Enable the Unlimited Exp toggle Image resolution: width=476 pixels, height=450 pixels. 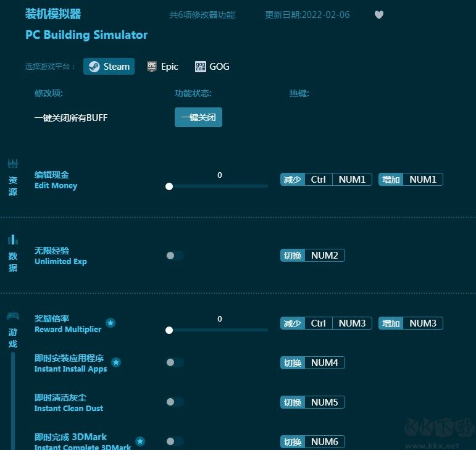pos(174,256)
